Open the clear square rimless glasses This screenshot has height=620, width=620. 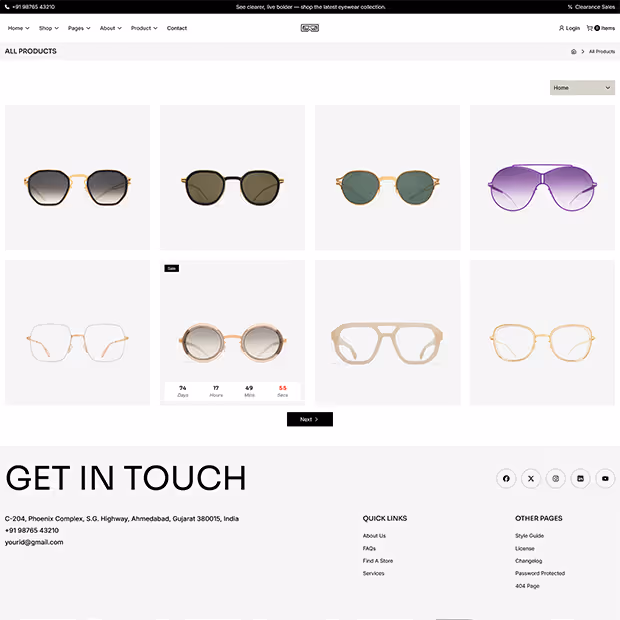coord(78,333)
